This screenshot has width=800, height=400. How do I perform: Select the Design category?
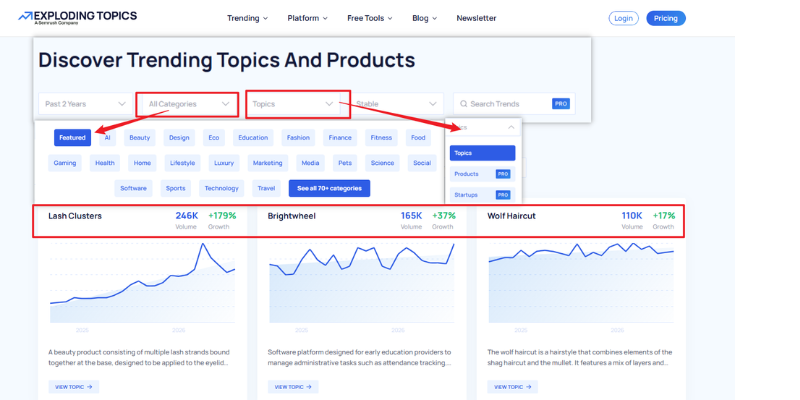click(179, 138)
